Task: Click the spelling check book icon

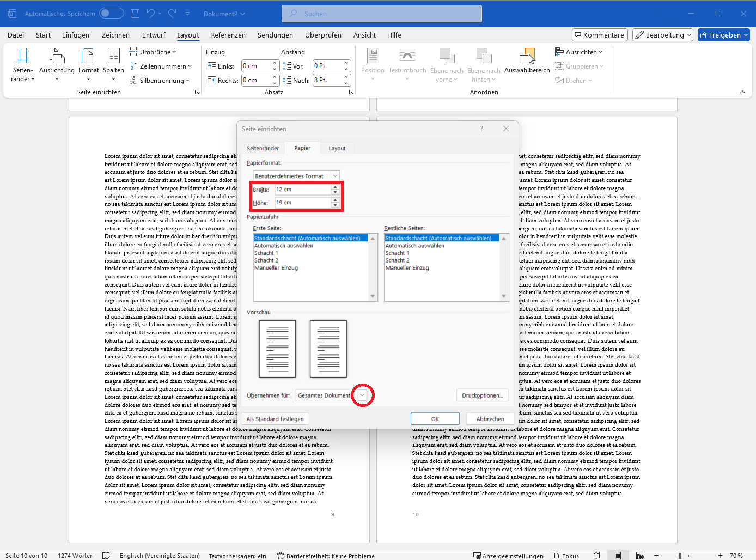Action: (x=106, y=556)
